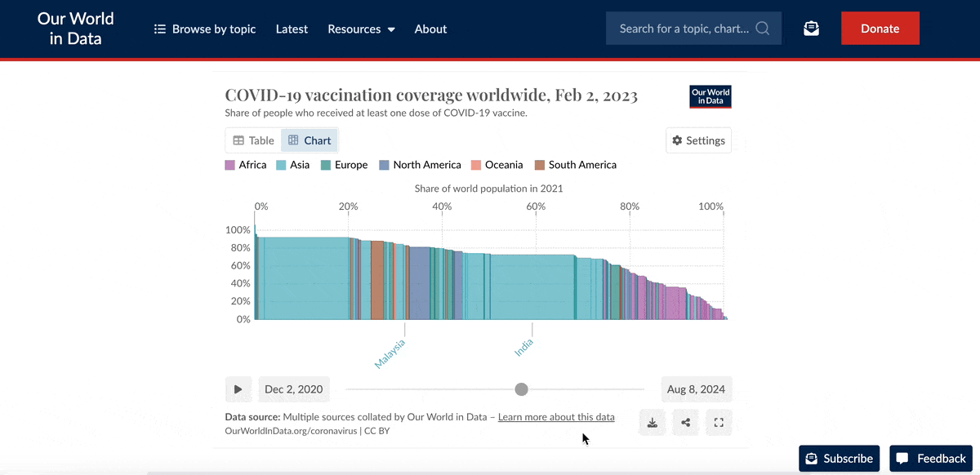This screenshot has width=980, height=475.
Task: Click the share chart icon
Action: [685, 422]
